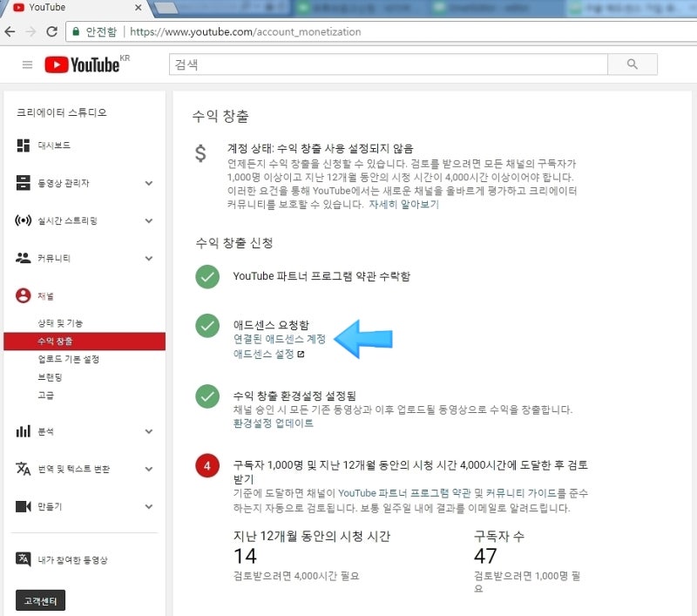
Task: Reload the page with the refresh icon
Action: (51, 31)
